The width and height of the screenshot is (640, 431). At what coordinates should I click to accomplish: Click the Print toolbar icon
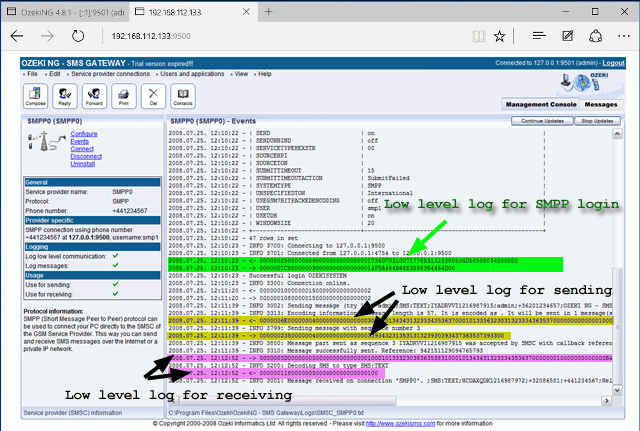tap(124, 96)
